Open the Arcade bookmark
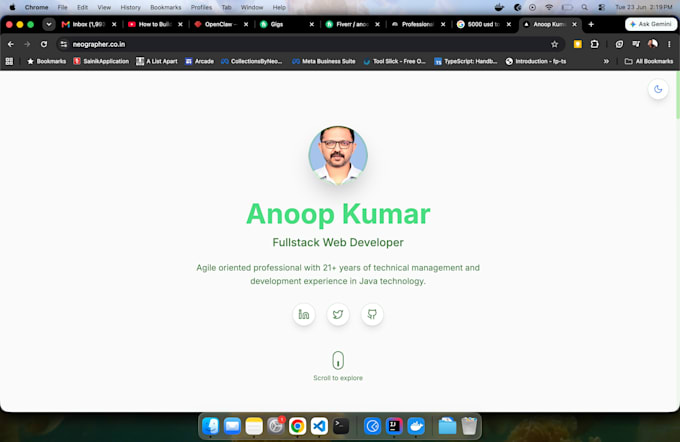The width and height of the screenshot is (680, 442). (x=199, y=61)
